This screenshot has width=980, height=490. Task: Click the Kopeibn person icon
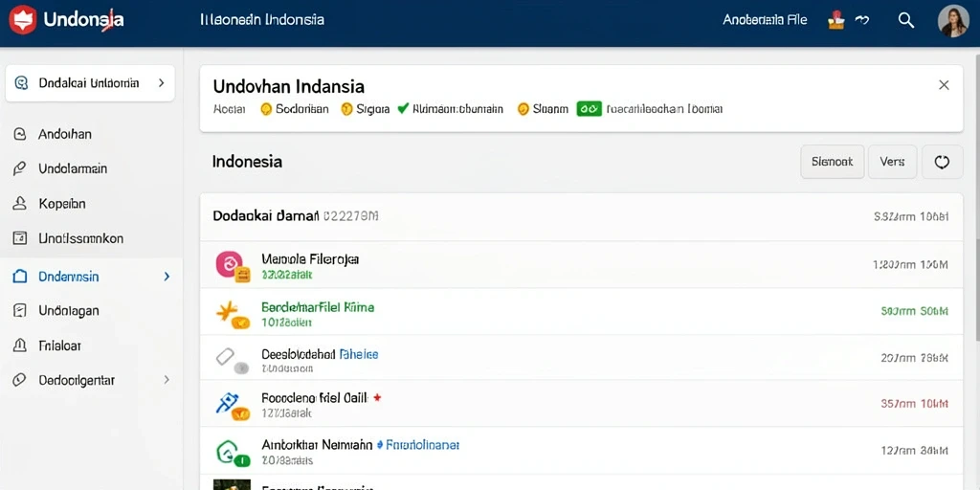coord(19,203)
